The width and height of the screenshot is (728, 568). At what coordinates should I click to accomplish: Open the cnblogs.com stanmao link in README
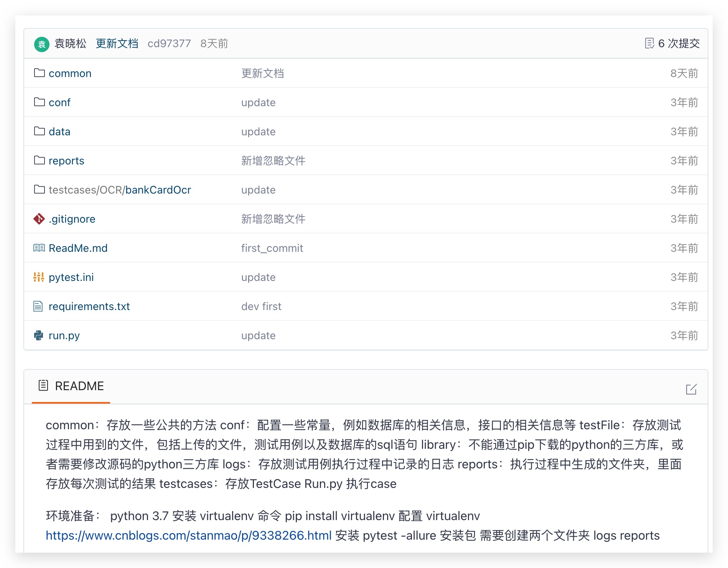tap(188, 535)
